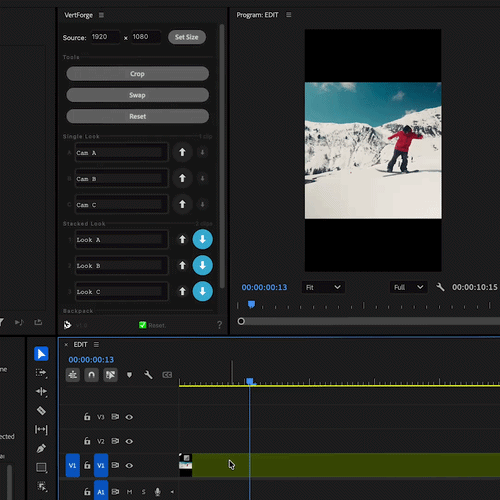Click the Crop button
The width and height of the screenshot is (500, 500).
[138, 74]
